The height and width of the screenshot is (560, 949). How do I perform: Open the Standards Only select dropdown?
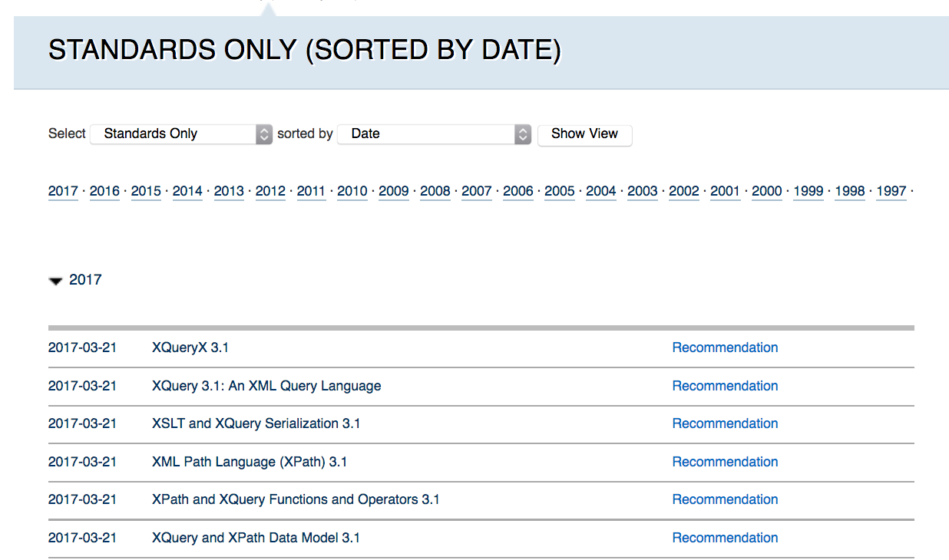181,134
